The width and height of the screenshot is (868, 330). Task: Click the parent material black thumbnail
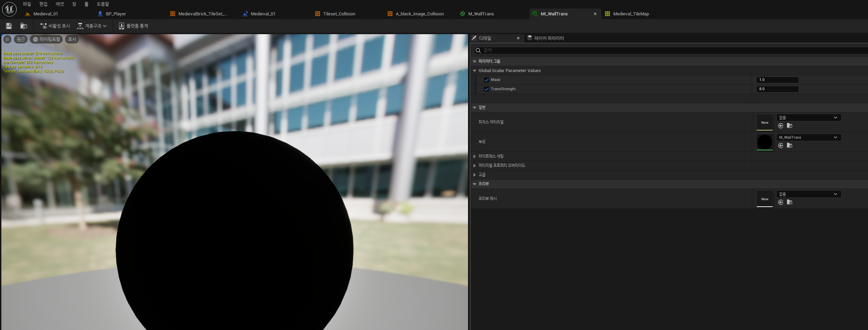coord(765,142)
